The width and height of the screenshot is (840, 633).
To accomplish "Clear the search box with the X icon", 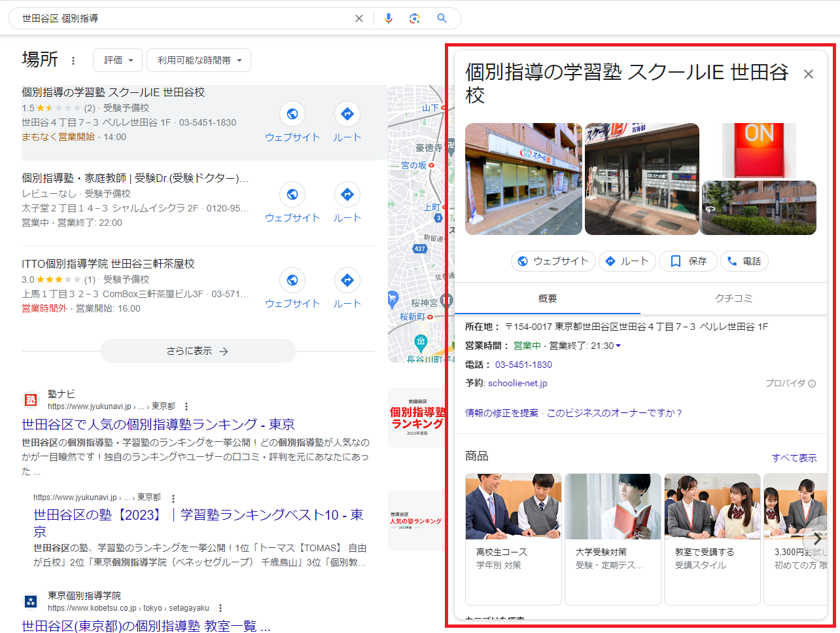I will [359, 18].
